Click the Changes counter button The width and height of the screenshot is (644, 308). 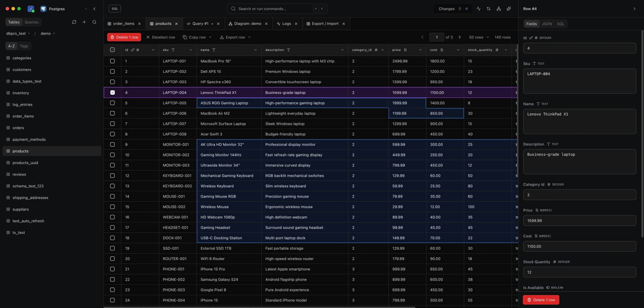point(453,9)
